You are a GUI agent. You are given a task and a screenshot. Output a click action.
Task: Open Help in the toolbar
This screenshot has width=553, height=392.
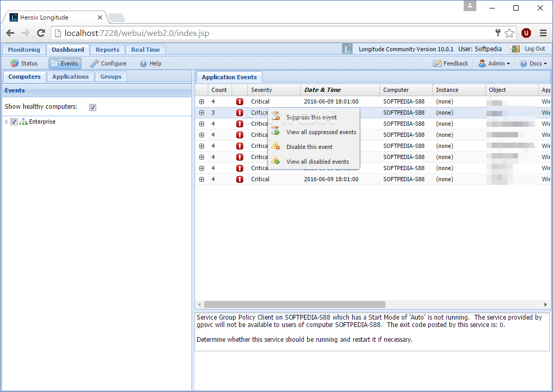pyautogui.click(x=151, y=63)
